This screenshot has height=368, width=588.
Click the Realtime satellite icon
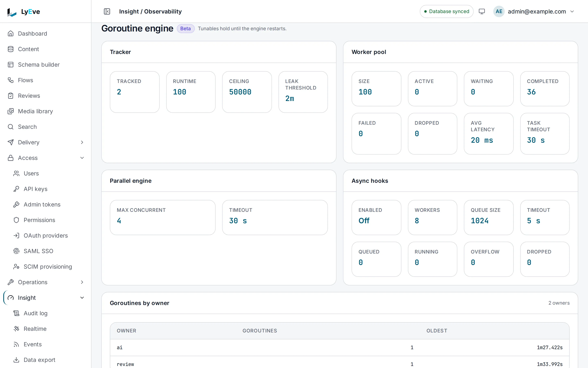[16, 329]
